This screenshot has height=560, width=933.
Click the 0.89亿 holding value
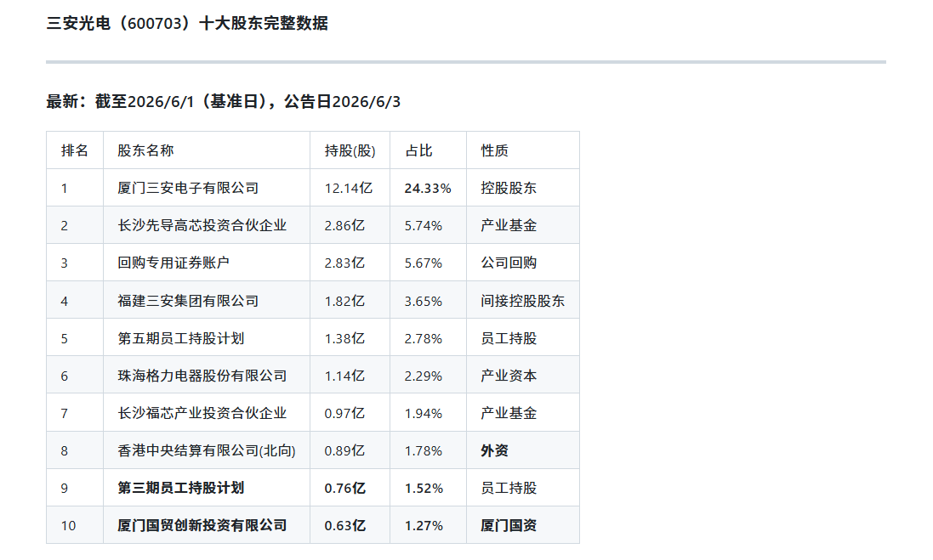click(x=344, y=450)
